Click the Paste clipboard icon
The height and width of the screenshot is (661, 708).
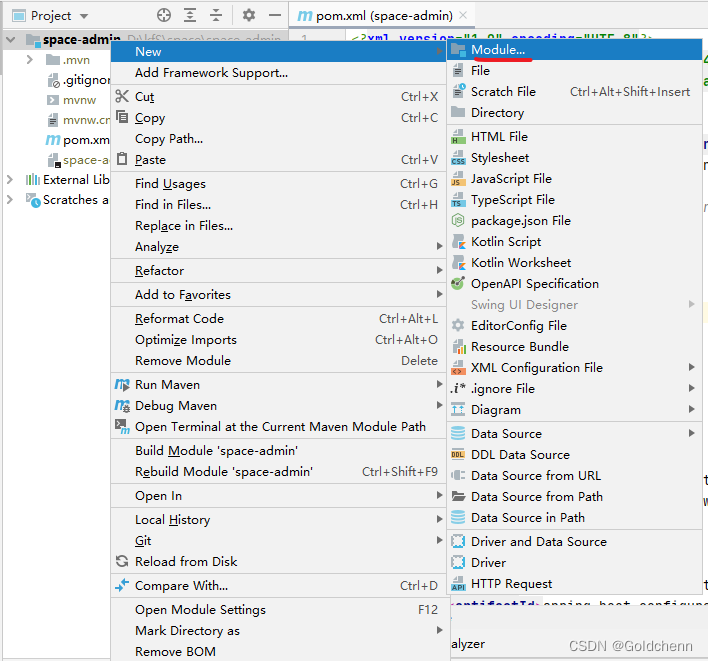click(x=122, y=159)
